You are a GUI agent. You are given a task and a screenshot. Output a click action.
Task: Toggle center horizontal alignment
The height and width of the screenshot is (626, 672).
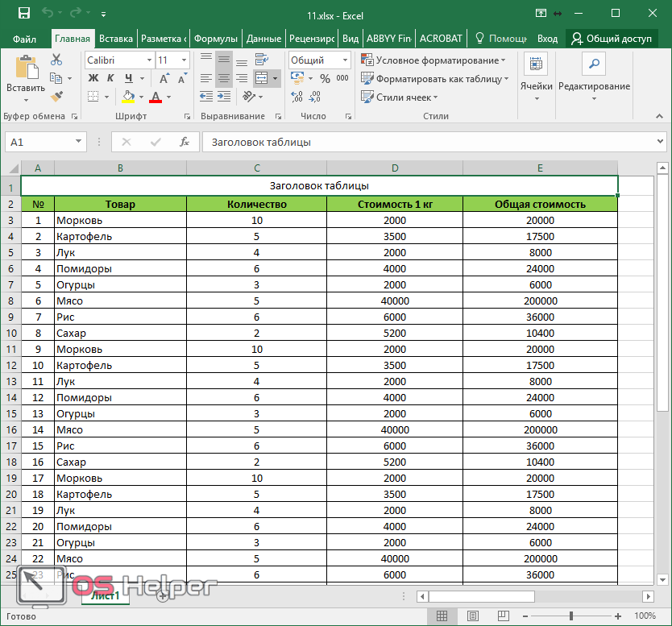click(x=223, y=78)
